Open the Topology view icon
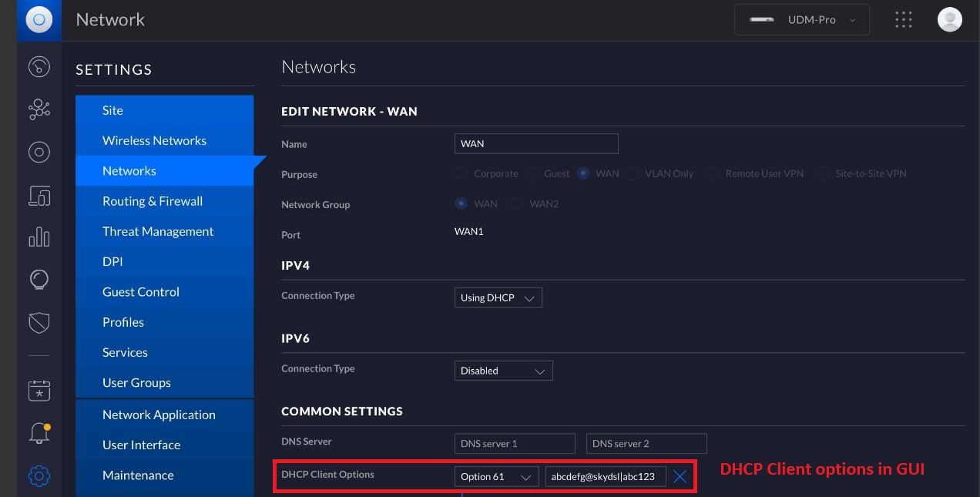 coord(39,109)
